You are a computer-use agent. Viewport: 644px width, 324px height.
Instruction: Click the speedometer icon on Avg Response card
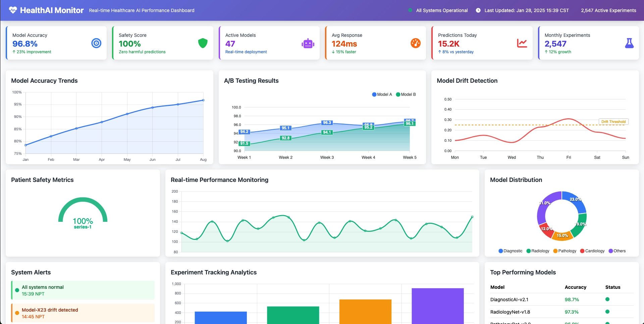(x=416, y=43)
